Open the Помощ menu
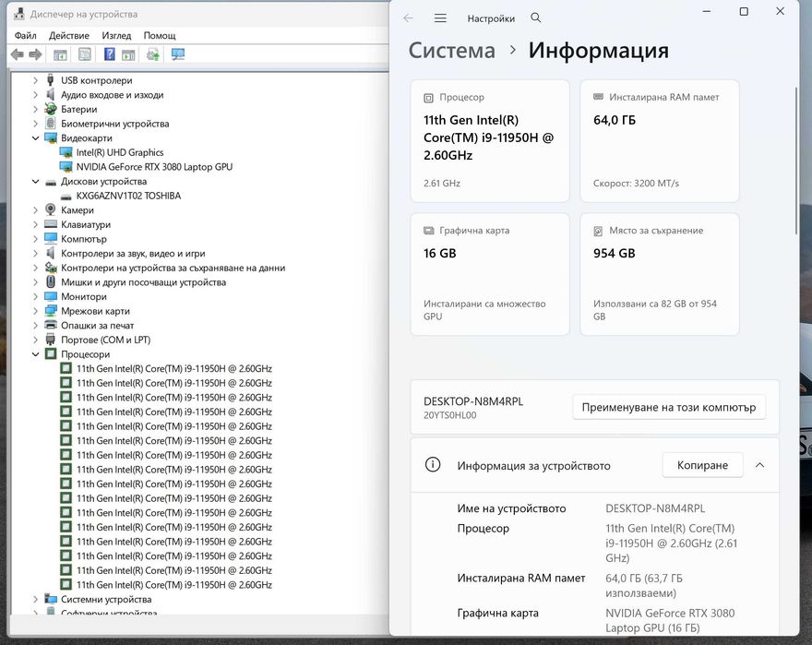The height and width of the screenshot is (645, 812). coord(160,35)
